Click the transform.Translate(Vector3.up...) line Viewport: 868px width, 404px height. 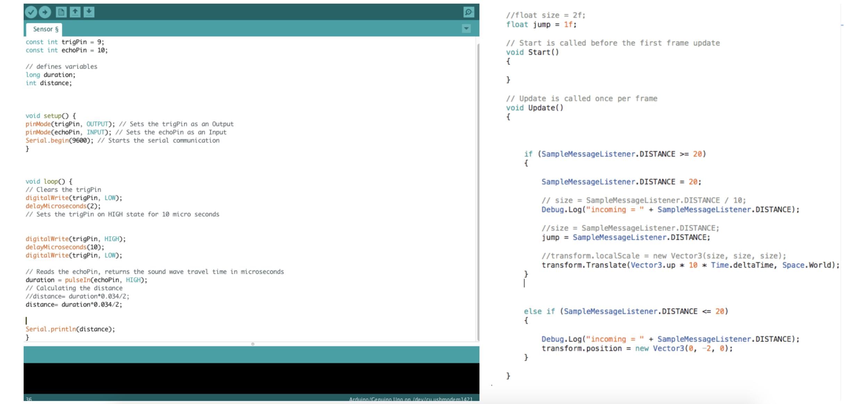(x=691, y=265)
